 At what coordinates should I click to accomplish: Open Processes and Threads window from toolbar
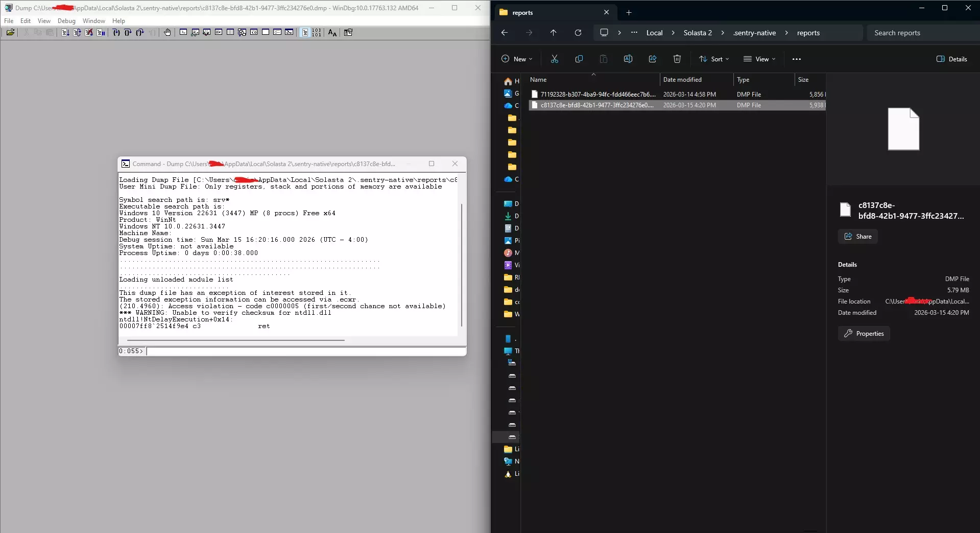click(x=277, y=33)
